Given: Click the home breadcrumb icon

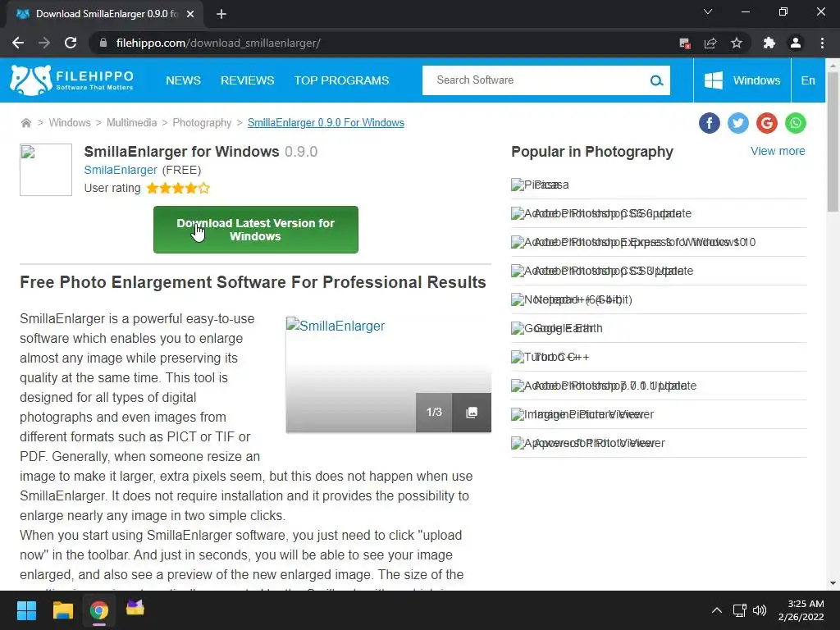Looking at the screenshot, I should (25, 123).
